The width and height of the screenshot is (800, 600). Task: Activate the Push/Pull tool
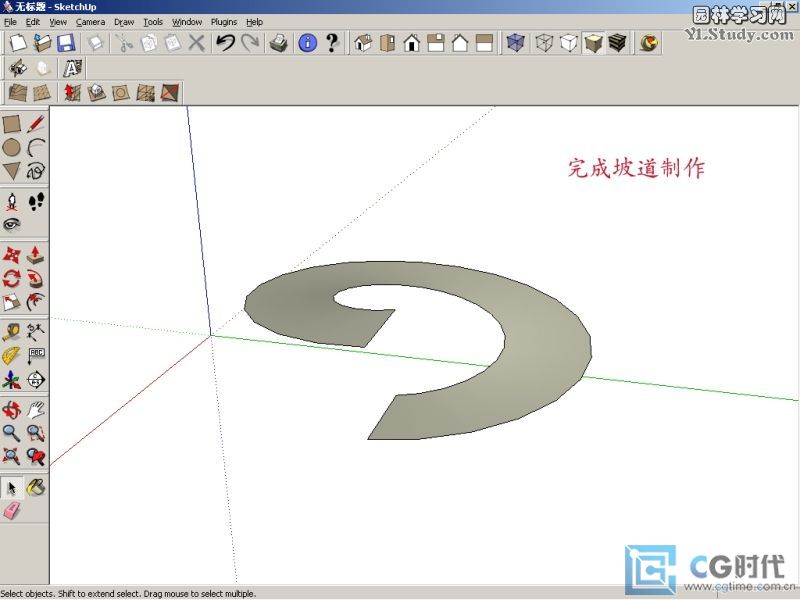36,255
